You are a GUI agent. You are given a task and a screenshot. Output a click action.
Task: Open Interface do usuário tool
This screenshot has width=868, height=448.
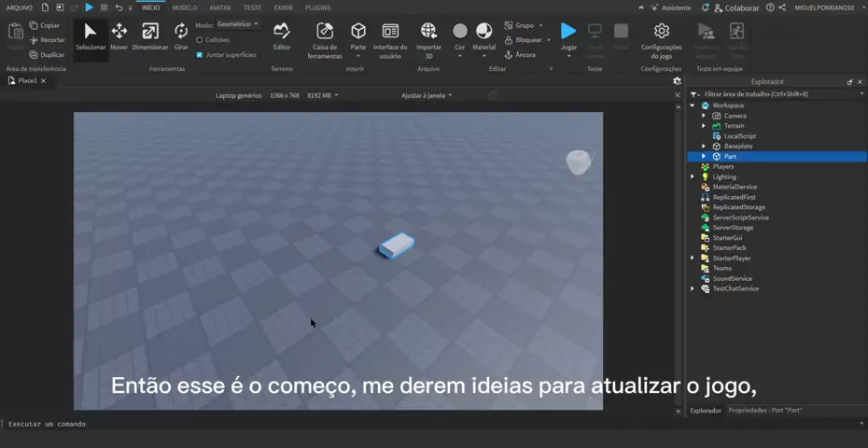[x=390, y=37]
